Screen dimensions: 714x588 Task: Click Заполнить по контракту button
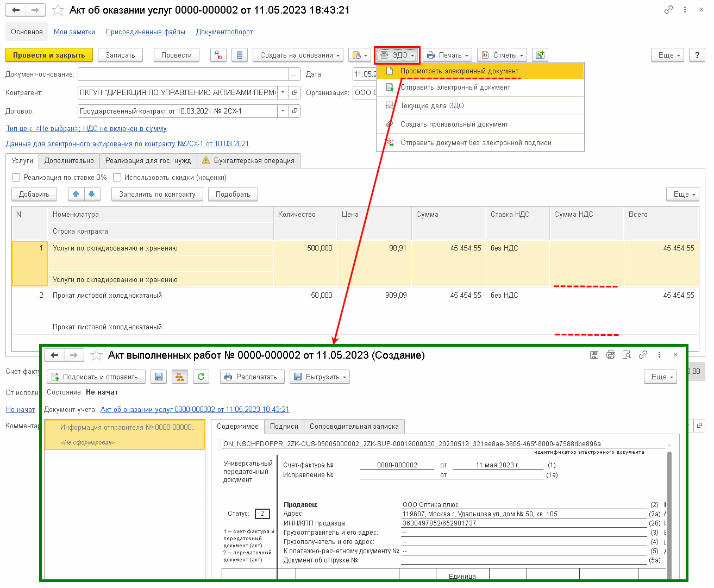click(157, 194)
